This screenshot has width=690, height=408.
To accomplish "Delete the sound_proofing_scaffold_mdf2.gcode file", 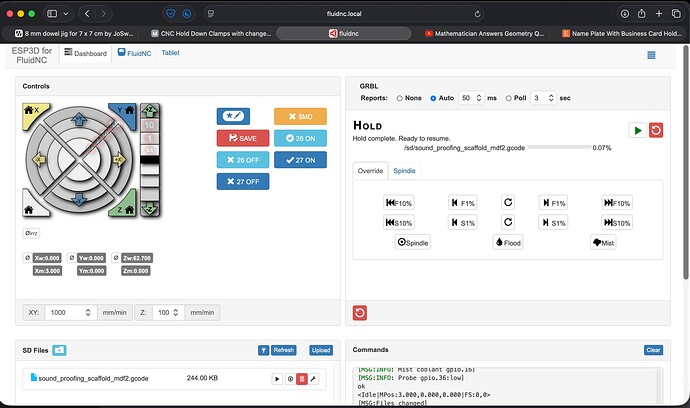I will tap(301, 379).
